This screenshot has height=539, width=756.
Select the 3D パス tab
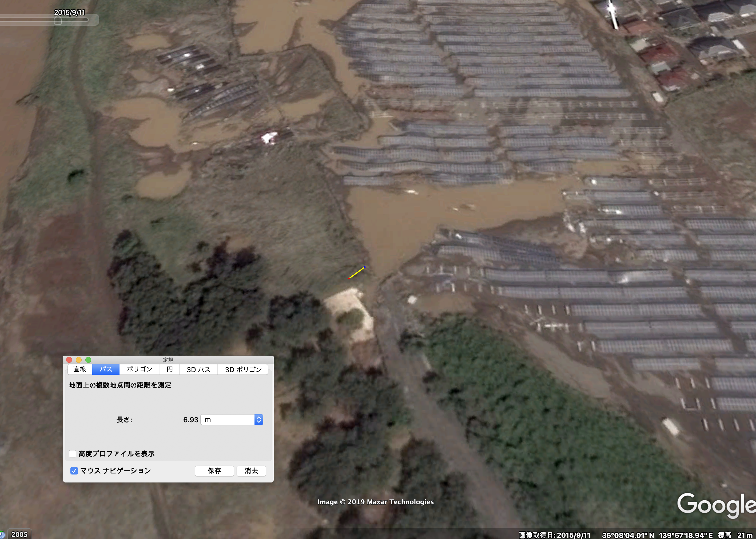tap(198, 369)
